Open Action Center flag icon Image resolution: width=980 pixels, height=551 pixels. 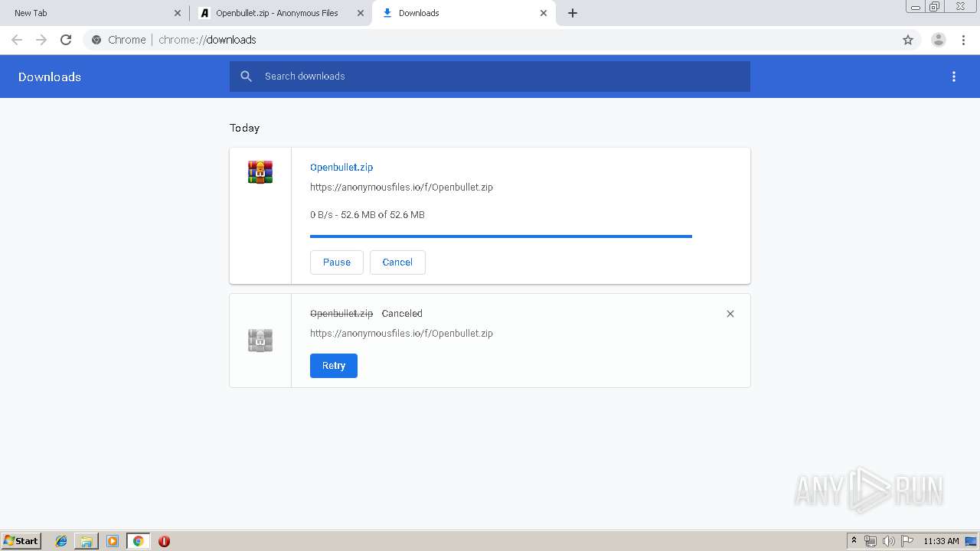coord(907,541)
